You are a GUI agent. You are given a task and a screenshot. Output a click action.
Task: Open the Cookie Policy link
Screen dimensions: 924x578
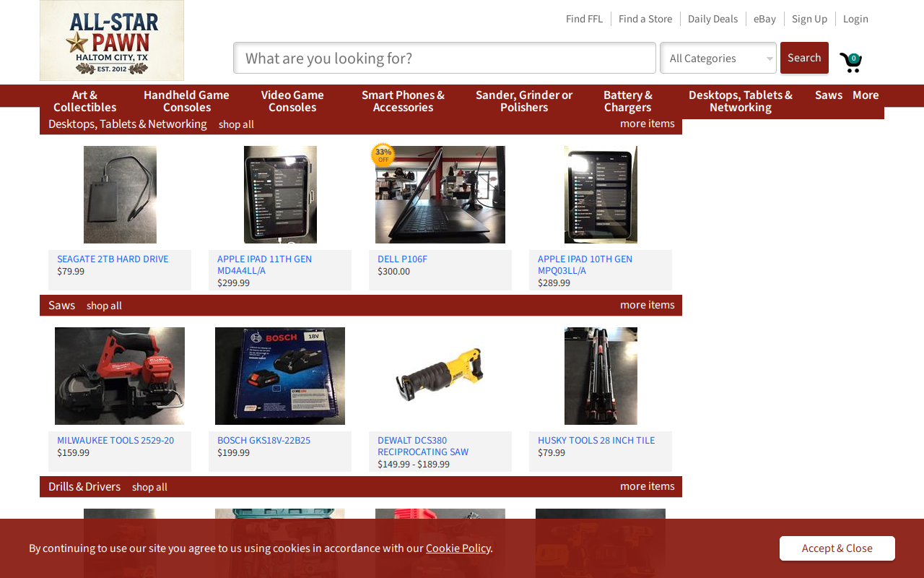[x=458, y=548]
